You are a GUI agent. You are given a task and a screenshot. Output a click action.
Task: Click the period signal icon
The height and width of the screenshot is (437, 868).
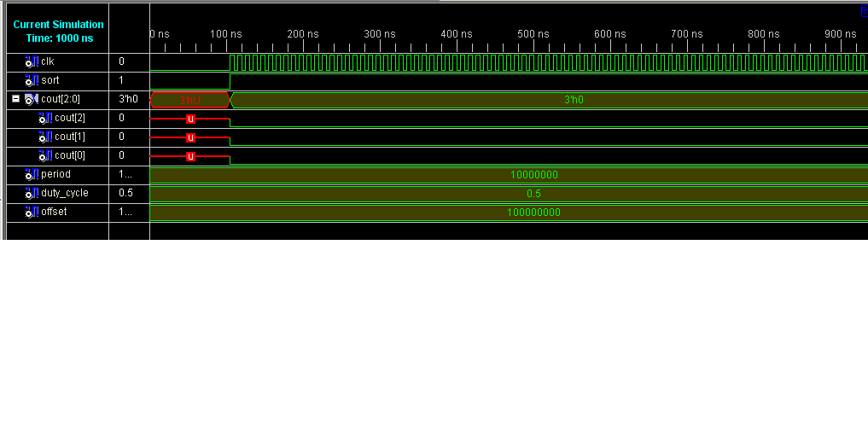click(32, 174)
